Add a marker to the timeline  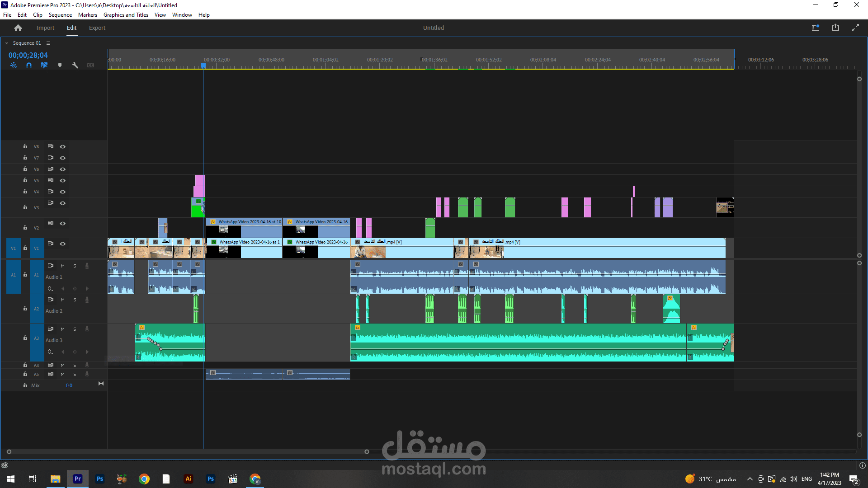tap(60, 65)
